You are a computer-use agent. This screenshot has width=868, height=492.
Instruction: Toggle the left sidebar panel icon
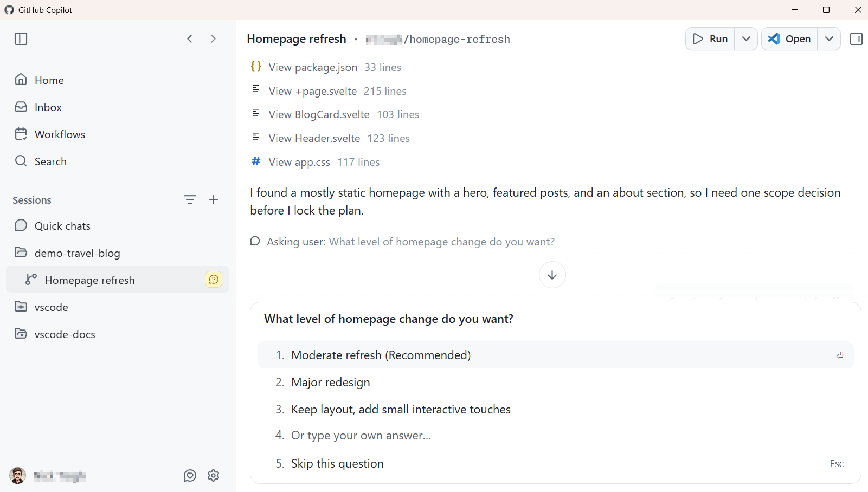pyautogui.click(x=21, y=38)
